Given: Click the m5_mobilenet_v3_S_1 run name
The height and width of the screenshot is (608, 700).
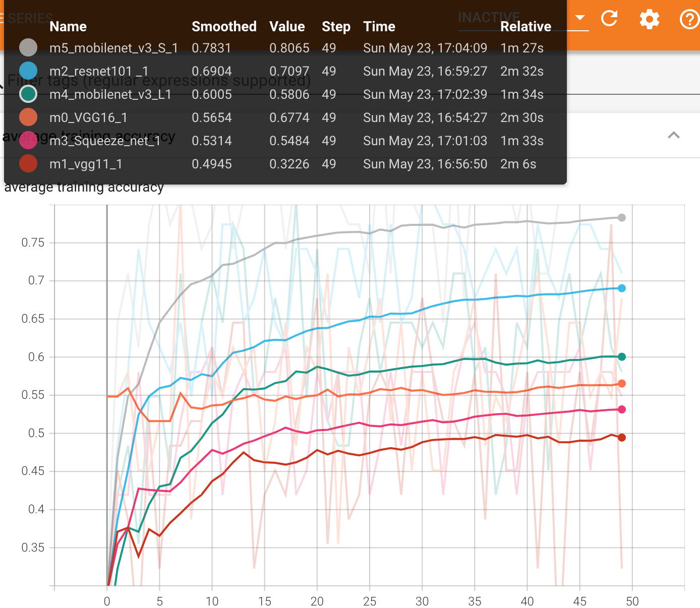Looking at the screenshot, I should (113, 48).
